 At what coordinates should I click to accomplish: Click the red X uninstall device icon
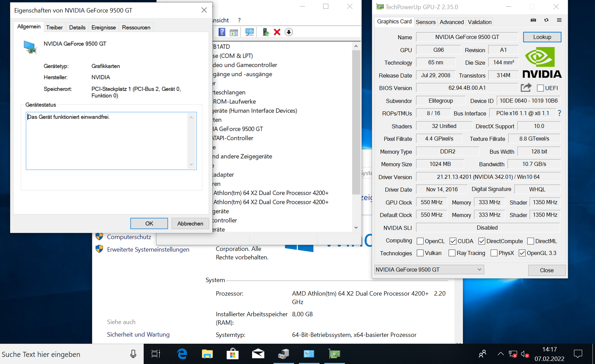[x=277, y=32]
